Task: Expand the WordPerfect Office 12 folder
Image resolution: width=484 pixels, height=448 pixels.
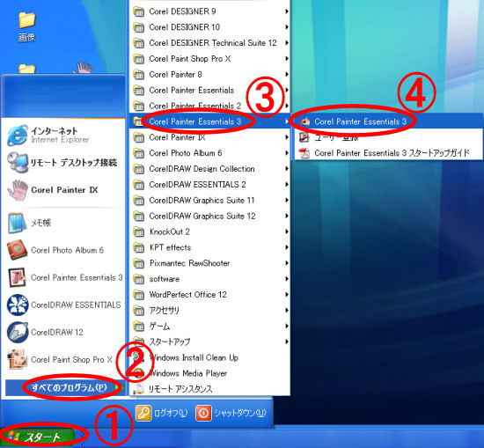Action: tap(210, 295)
